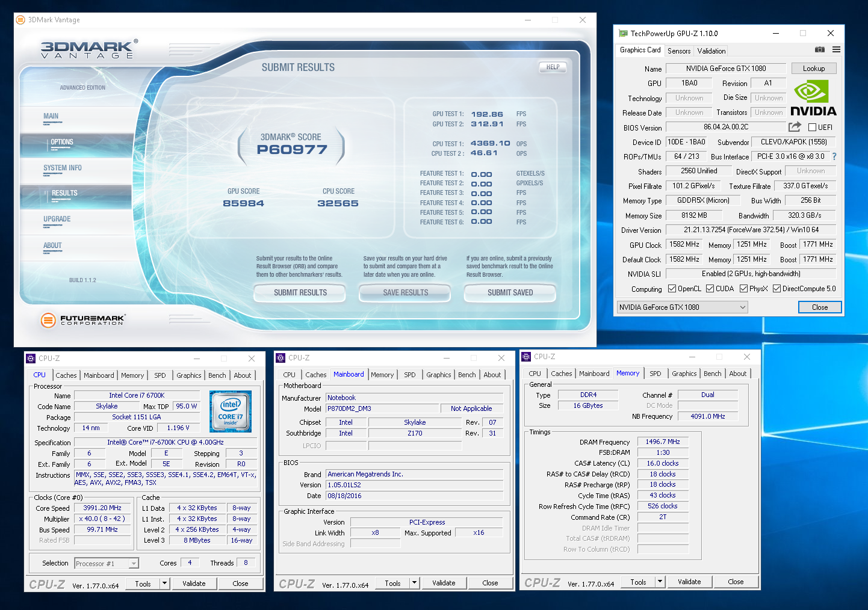Image resolution: width=868 pixels, height=610 pixels.
Task: Click the Futuremark Corporation logo
Action: (x=83, y=320)
